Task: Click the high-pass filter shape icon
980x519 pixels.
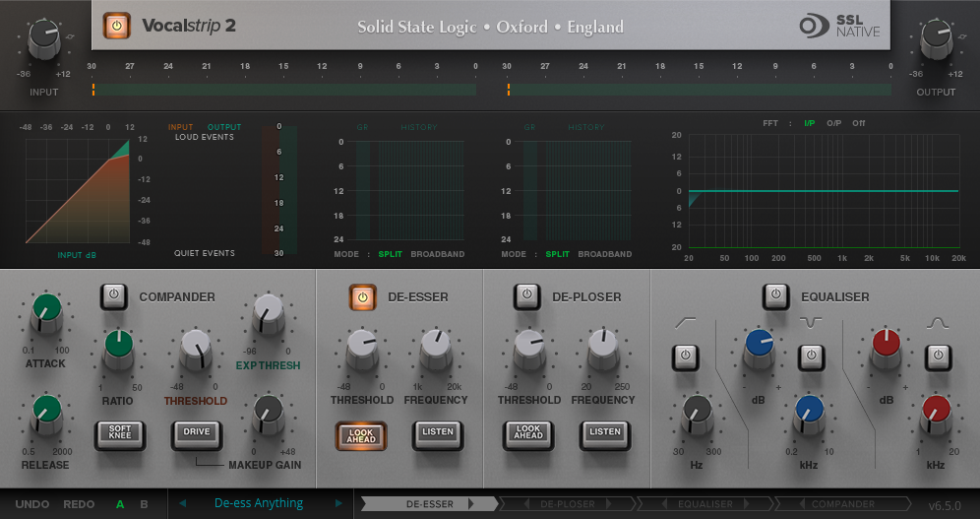Action: (686, 323)
